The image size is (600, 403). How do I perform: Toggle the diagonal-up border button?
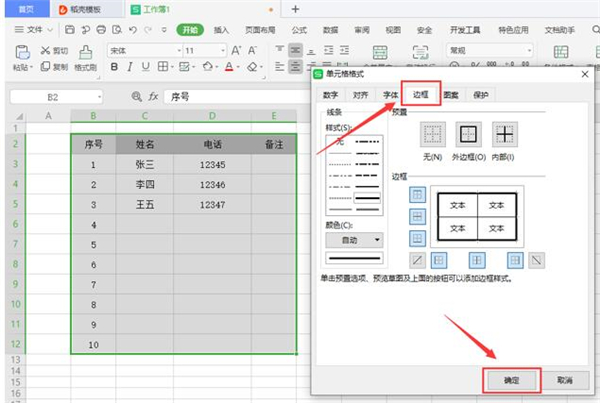click(417, 260)
